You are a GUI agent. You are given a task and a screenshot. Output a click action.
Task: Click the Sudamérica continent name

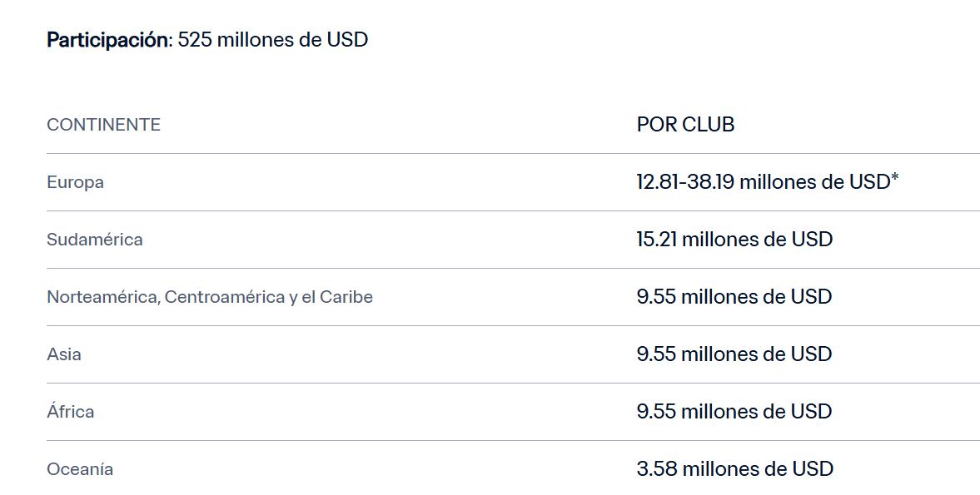point(95,240)
